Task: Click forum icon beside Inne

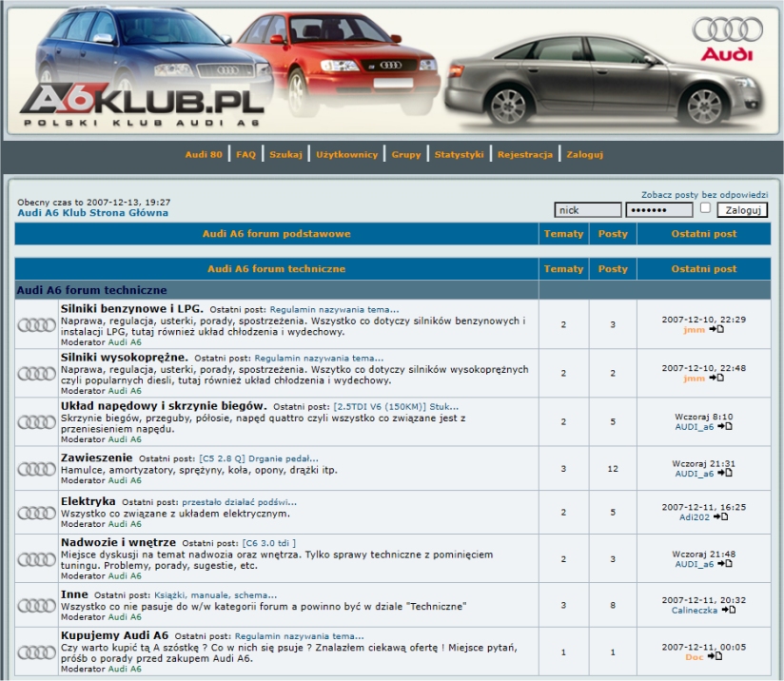Action: point(36,606)
